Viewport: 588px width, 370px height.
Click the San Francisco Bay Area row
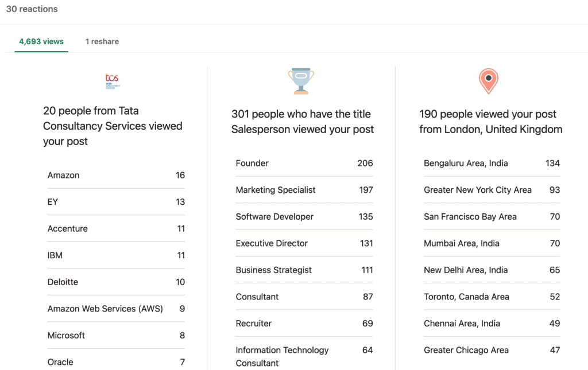tap(492, 216)
